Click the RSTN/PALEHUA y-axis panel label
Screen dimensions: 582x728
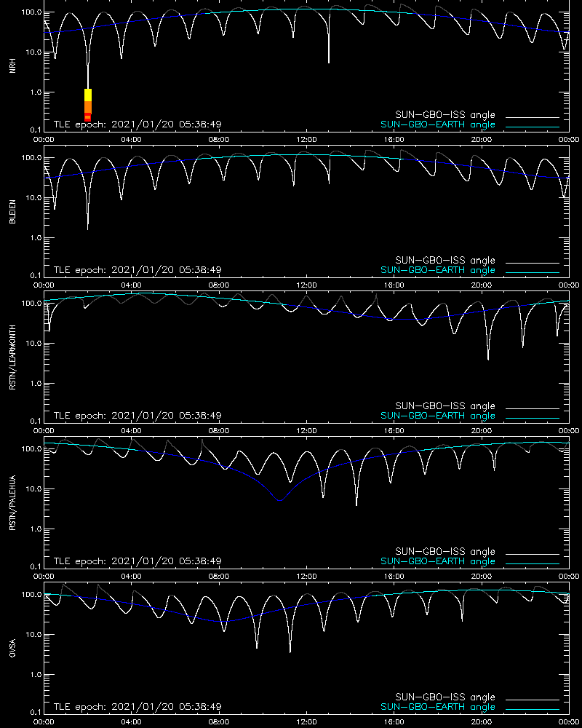coord(12,503)
